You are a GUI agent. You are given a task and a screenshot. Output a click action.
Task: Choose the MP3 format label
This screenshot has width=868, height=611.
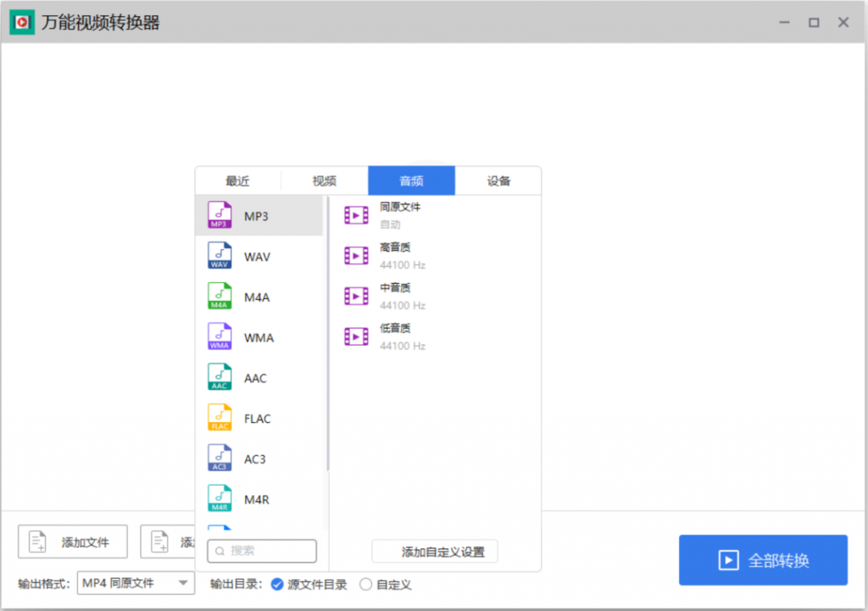pos(256,216)
